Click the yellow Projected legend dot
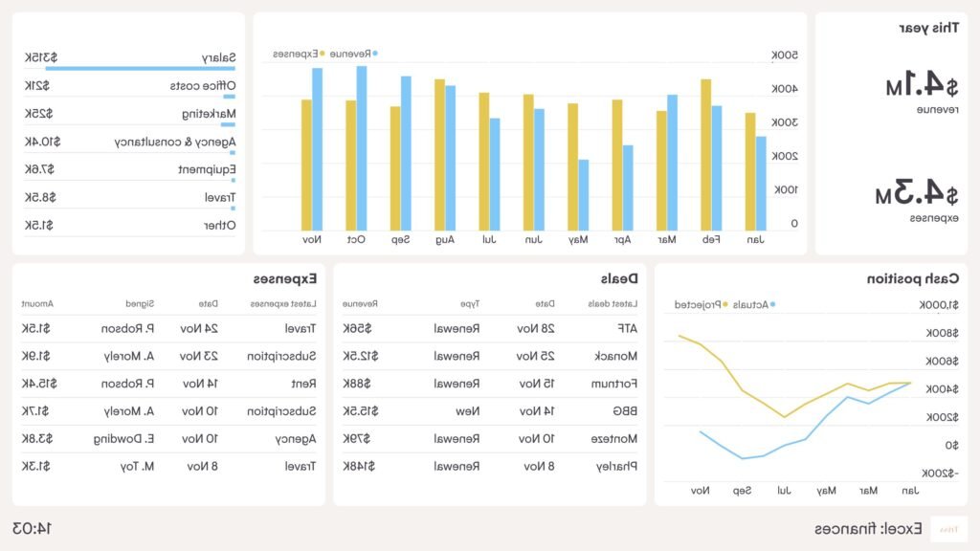The height and width of the screenshot is (551, 980). coord(725,305)
